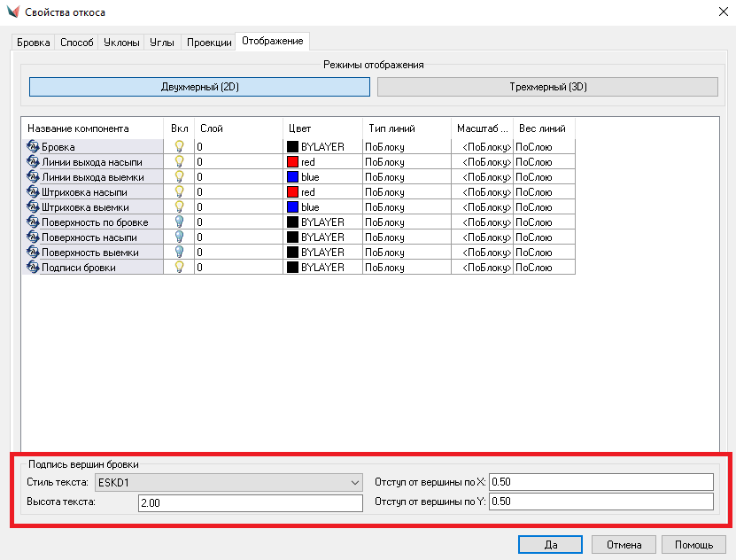Toggle light bulb visibility for Бровка

(x=179, y=147)
